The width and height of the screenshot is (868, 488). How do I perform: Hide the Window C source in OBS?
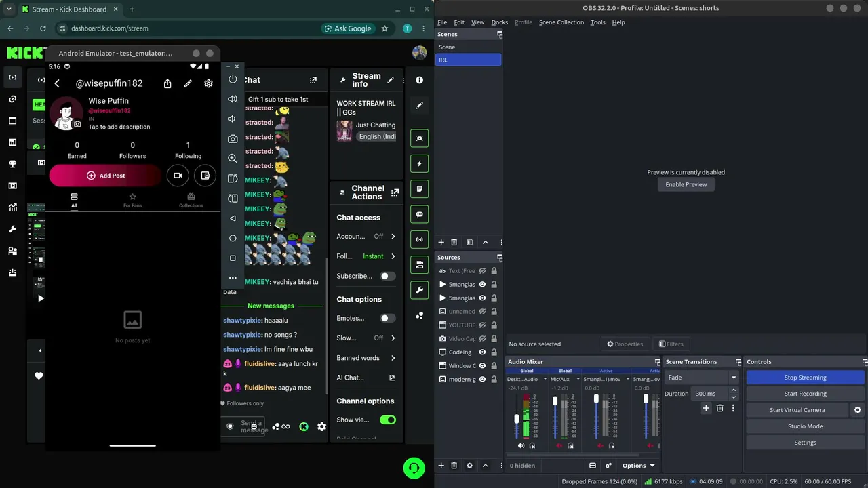483,366
